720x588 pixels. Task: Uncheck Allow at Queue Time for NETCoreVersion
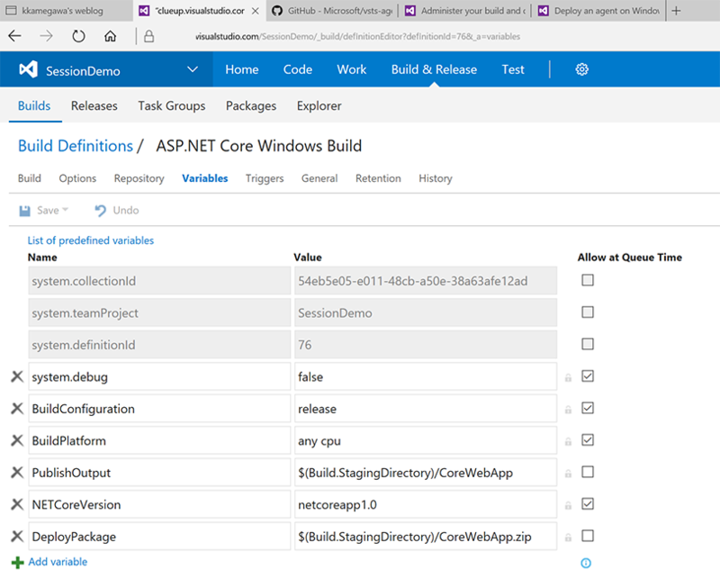click(x=588, y=503)
